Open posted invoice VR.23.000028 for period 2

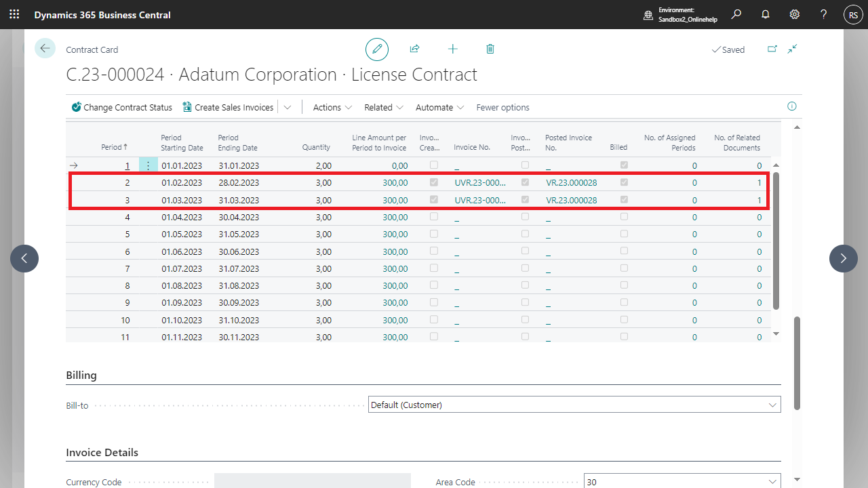point(571,183)
